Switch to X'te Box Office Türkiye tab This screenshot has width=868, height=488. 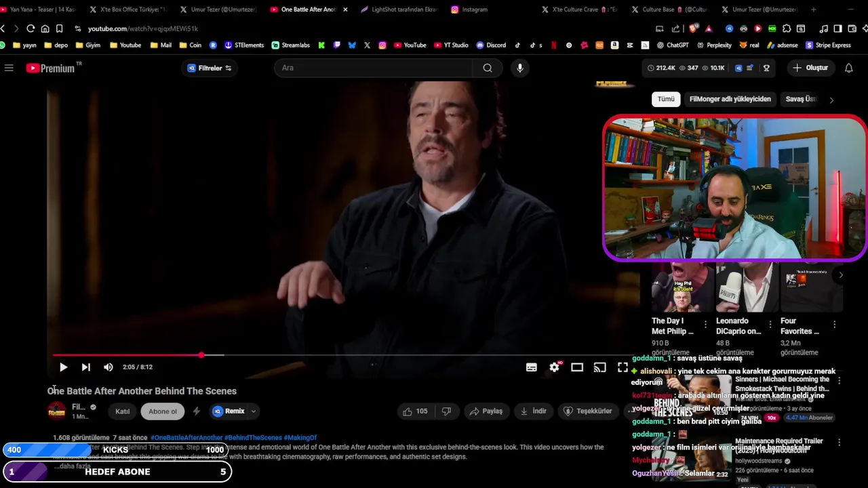(x=129, y=9)
